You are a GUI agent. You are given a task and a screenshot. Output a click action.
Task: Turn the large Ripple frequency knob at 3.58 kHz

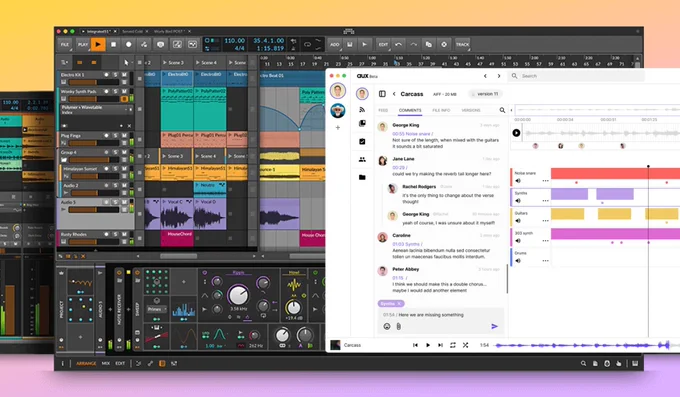coord(238,295)
